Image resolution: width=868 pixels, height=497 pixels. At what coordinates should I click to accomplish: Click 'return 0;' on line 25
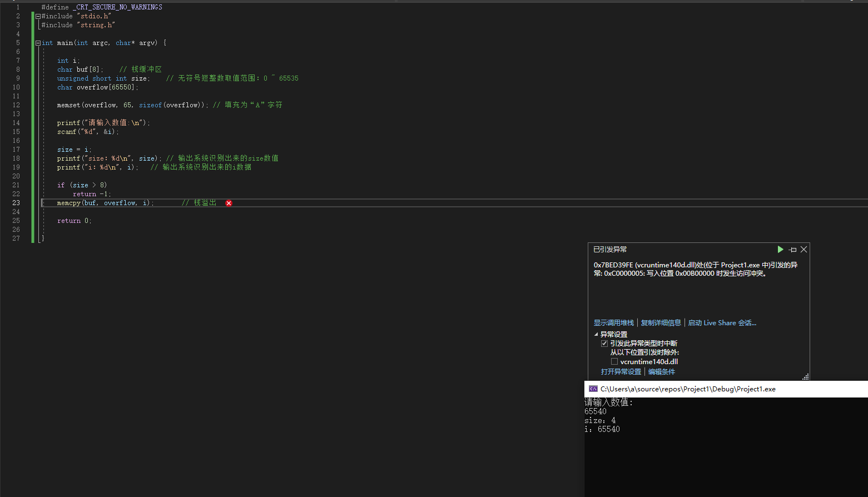(x=75, y=221)
